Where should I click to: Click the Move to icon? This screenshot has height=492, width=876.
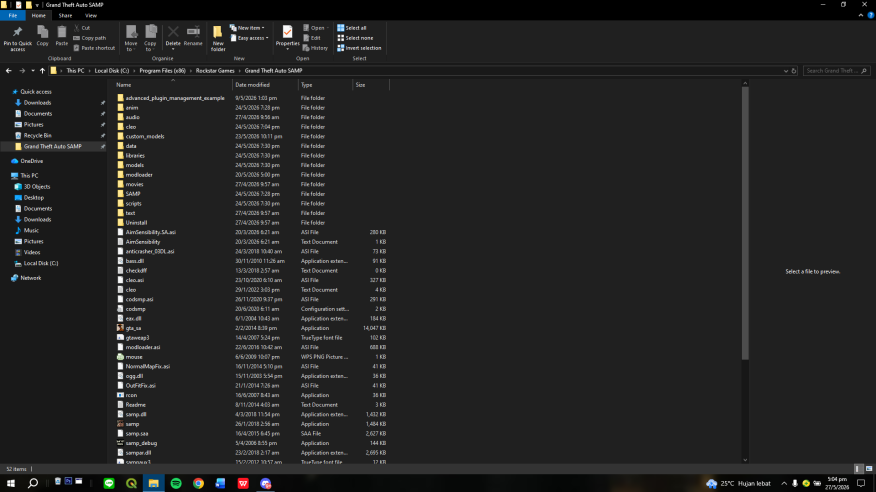(131, 38)
